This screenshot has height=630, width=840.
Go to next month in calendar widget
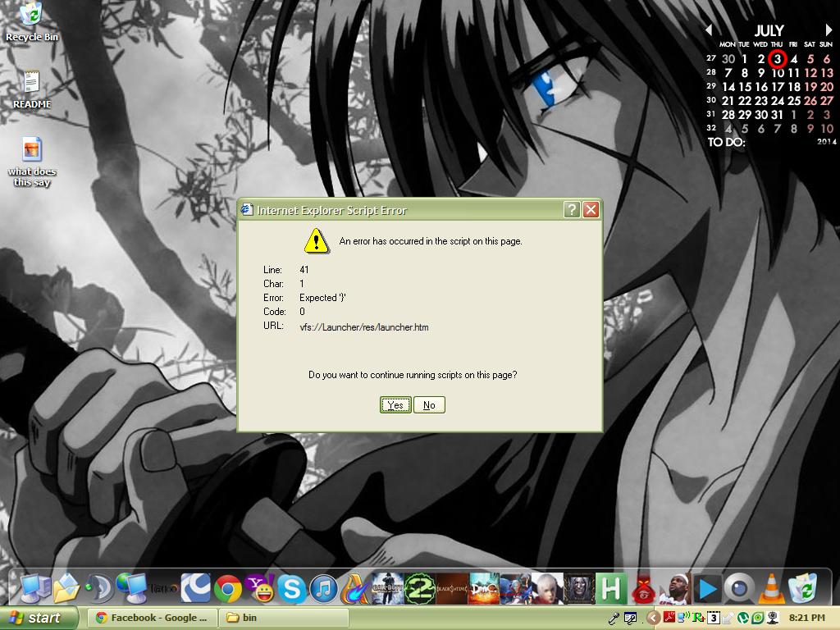pyautogui.click(x=829, y=30)
